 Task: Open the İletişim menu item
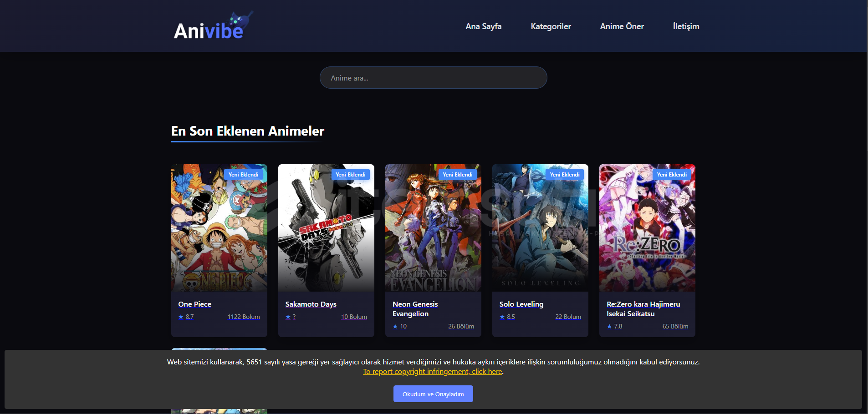pyautogui.click(x=686, y=26)
